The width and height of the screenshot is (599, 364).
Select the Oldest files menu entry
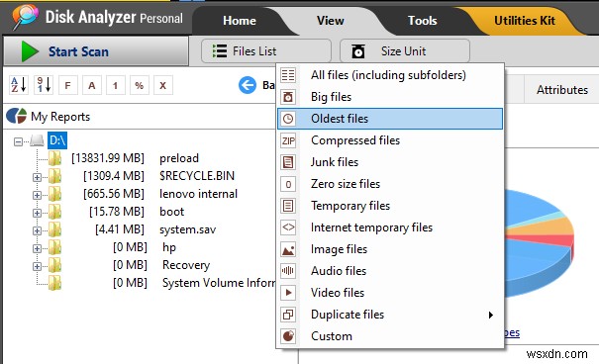tap(390, 119)
